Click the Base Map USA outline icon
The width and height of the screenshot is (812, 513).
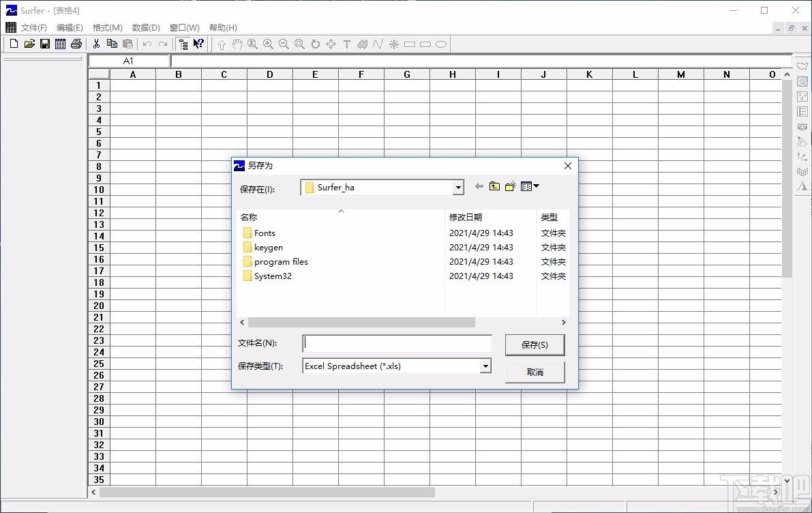pyautogui.click(x=802, y=66)
